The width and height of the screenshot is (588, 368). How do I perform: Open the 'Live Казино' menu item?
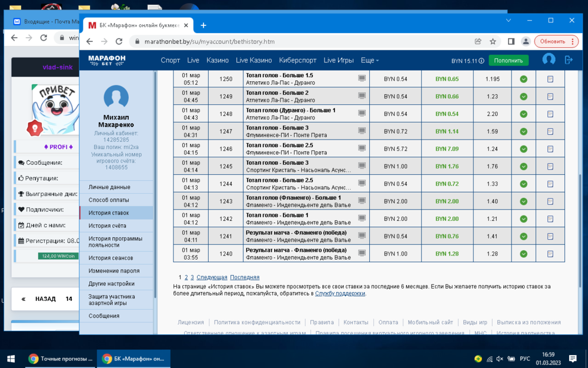(253, 61)
